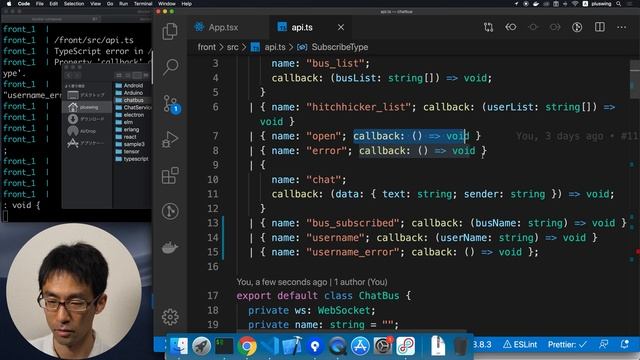Viewport: 640px width, 360px height.
Task: Open Xcode from the Dock
Action: [x=292, y=346]
